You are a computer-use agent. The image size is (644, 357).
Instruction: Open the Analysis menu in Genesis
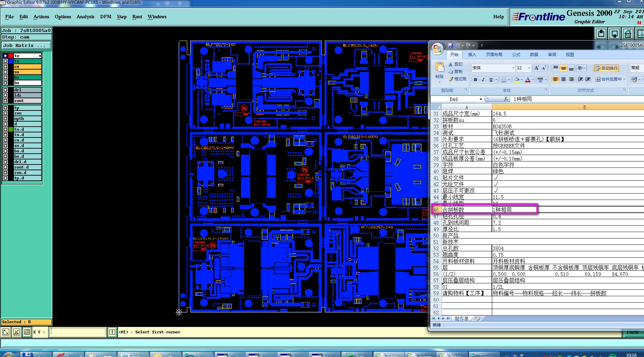pos(86,17)
